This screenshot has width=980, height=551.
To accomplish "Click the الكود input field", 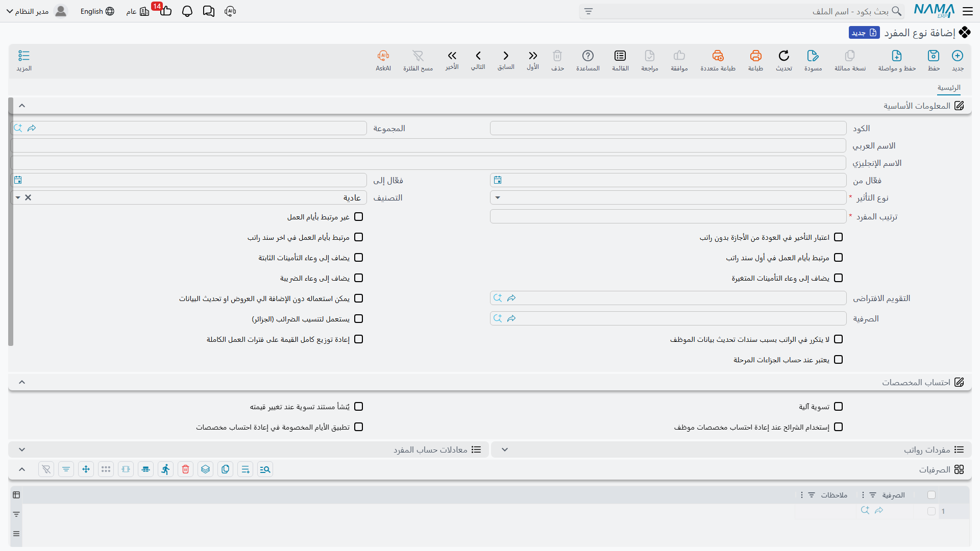I will [668, 128].
